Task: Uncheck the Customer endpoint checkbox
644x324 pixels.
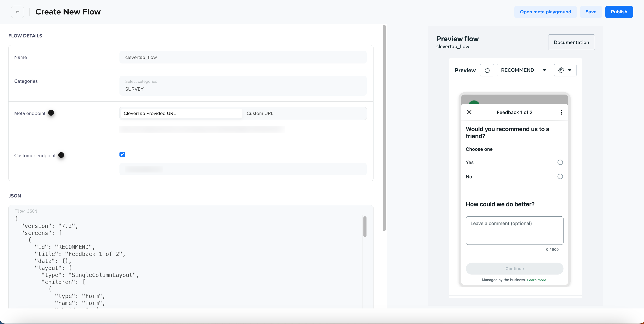Action: (122, 155)
